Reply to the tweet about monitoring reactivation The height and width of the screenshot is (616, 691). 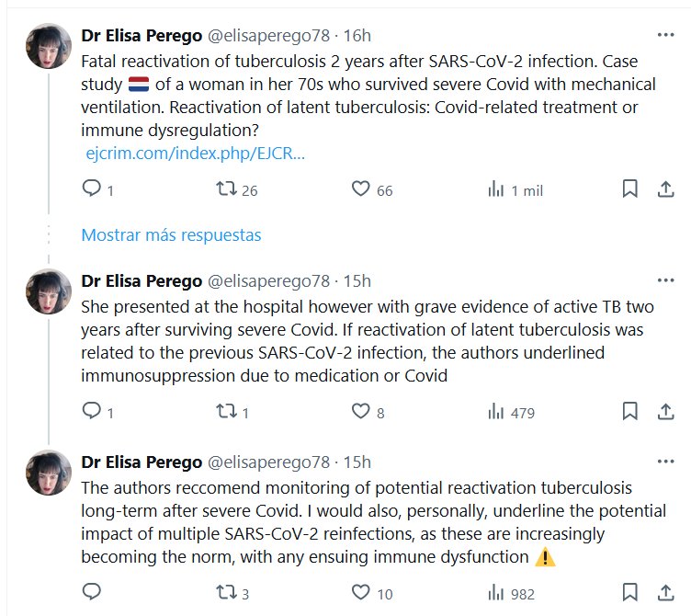92,593
